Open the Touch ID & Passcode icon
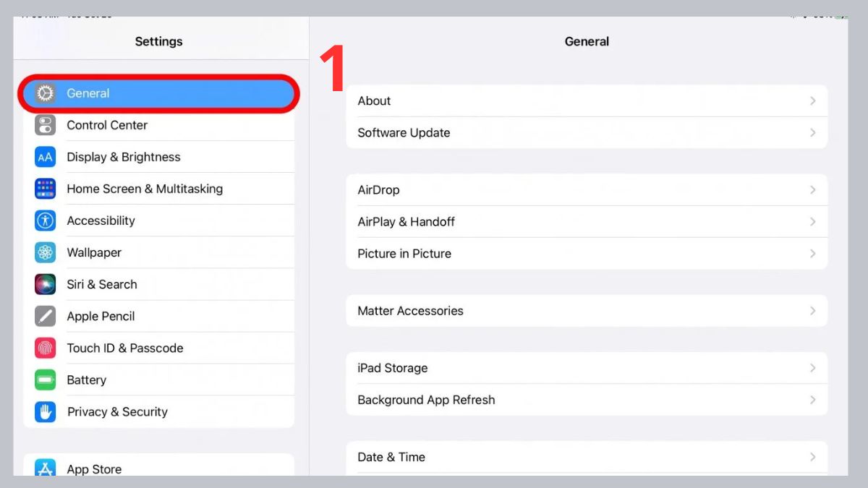868x488 pixels. tap(45, 348)
